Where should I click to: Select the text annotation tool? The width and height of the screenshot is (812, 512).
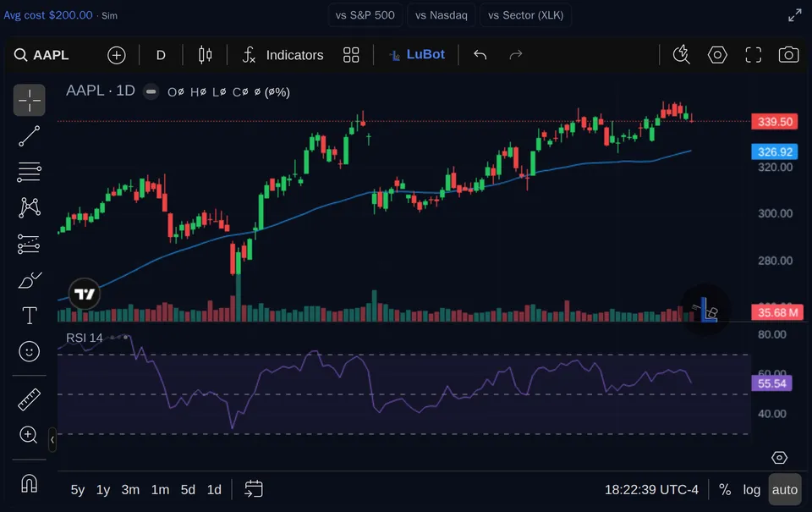(29, 316)
